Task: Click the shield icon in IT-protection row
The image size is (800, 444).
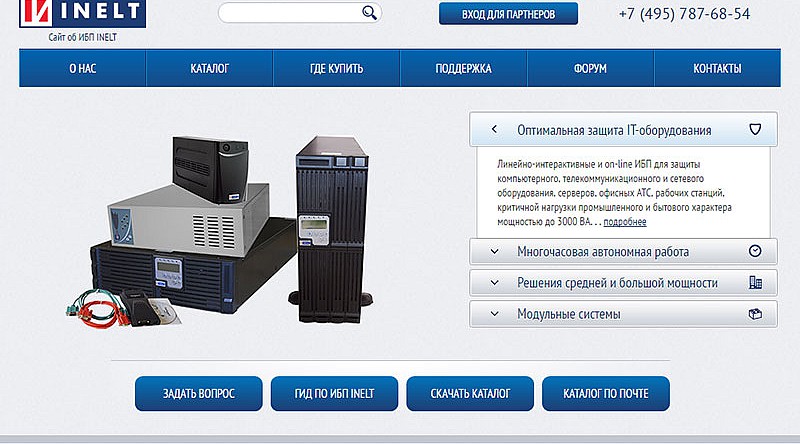Action: point(756,130)
